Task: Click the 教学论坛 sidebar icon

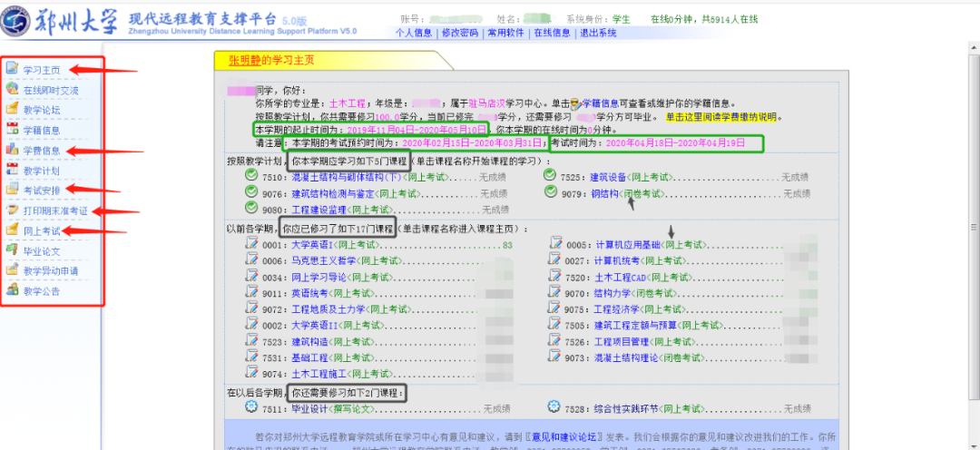Action: pyautogui.click(x=12, y=109)
